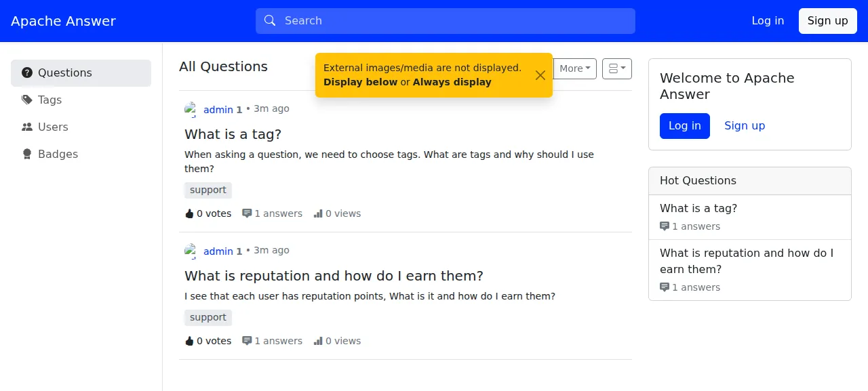The width and height of the screenshot is (868, 391).
Task: Click views chart icon on "What is a tag?"
Action: click(318, 213)
